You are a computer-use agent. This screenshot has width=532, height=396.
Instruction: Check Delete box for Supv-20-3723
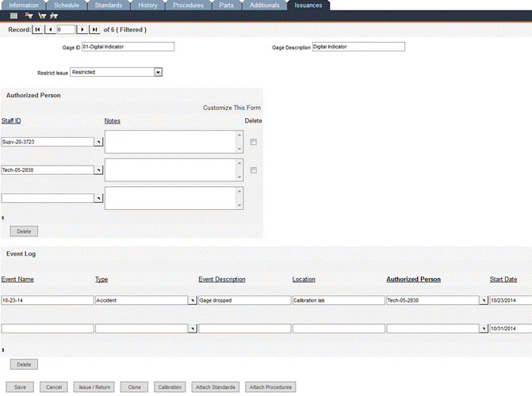click(x=253, y=142)
